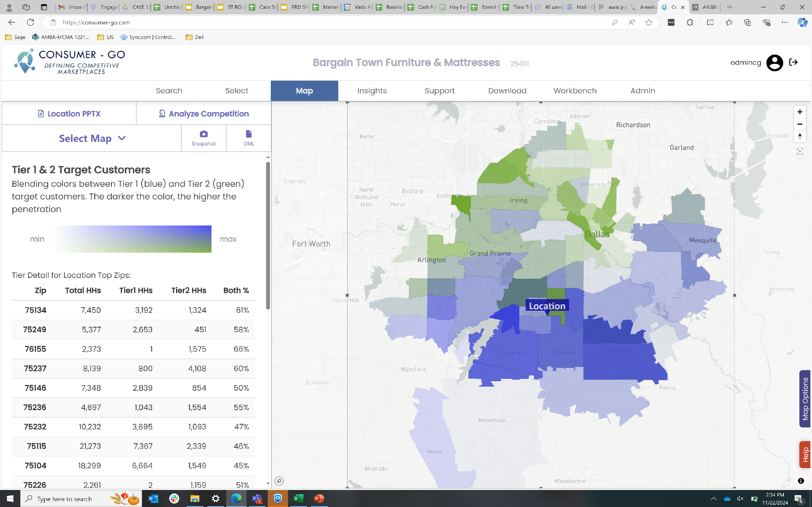The image size is (812, 507).
Task: Open the Select tab
Action: point(237,91)
